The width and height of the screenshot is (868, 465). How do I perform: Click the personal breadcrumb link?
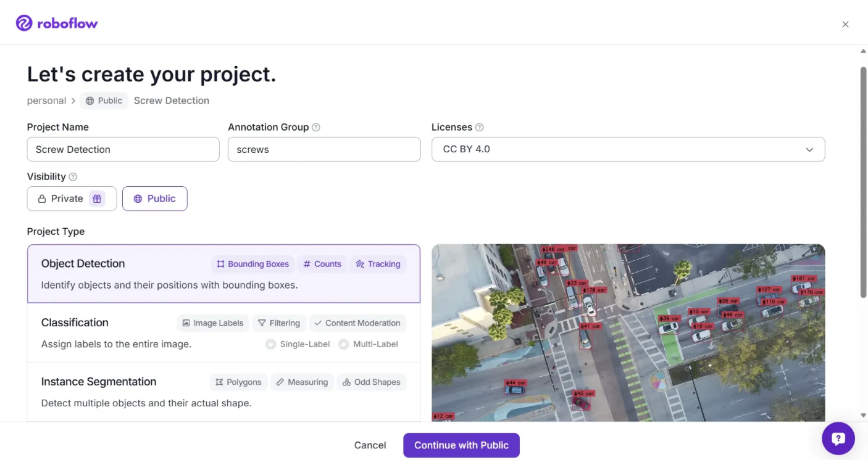[x=46, y=101]
